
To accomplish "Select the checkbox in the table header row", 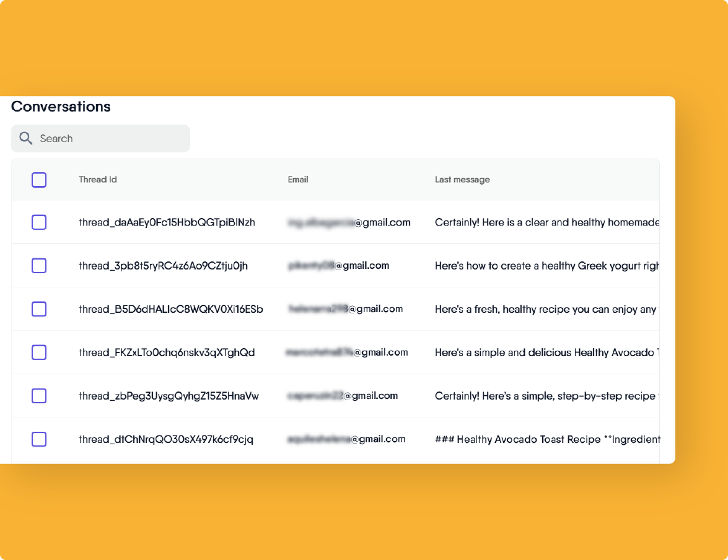I will tap(39, 180).
